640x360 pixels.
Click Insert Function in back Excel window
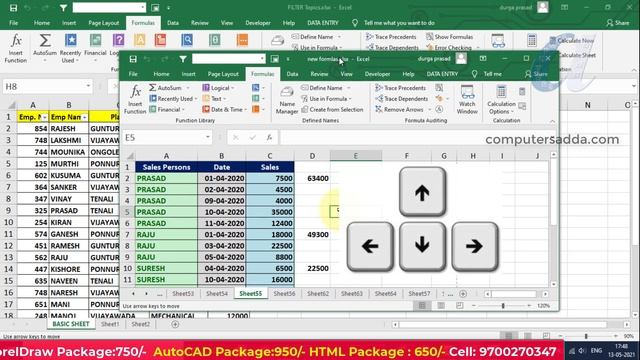click(16, 49)
